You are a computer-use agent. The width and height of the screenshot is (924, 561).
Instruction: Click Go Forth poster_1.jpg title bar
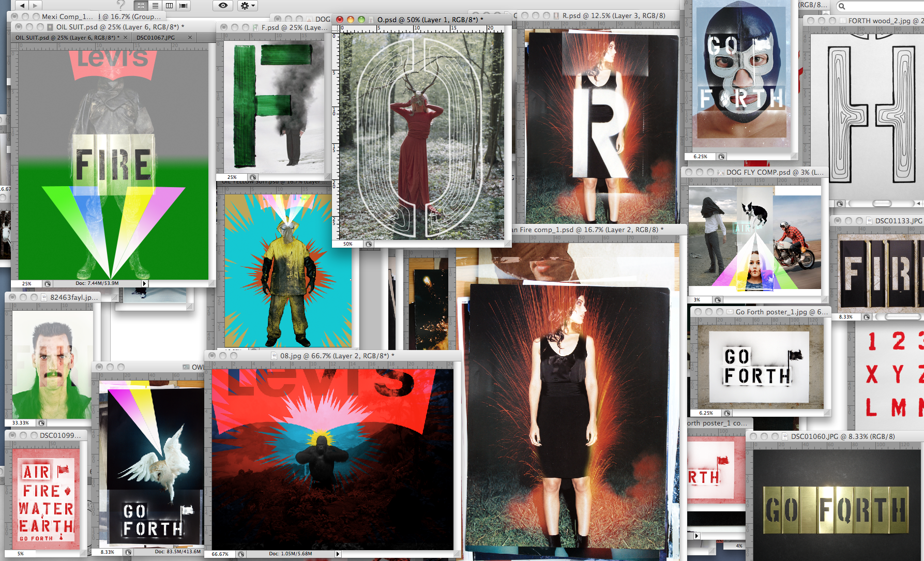click(x=760, y=312)
